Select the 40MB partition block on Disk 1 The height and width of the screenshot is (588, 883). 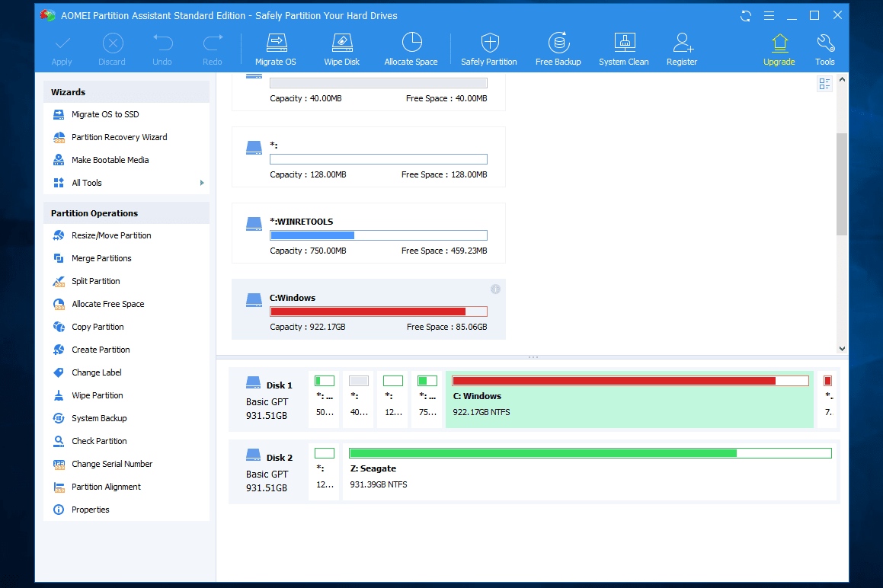359,399
